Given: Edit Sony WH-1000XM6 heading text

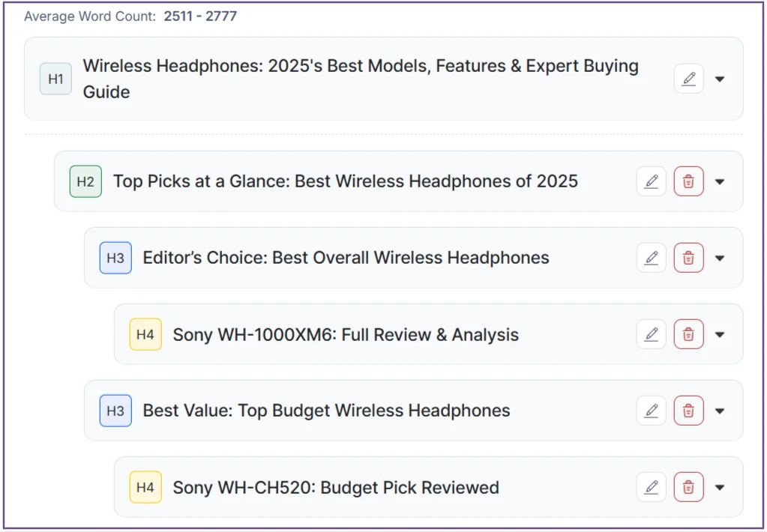Looking at the screenshot, I should pyautogui.click(x=651, y=334).
